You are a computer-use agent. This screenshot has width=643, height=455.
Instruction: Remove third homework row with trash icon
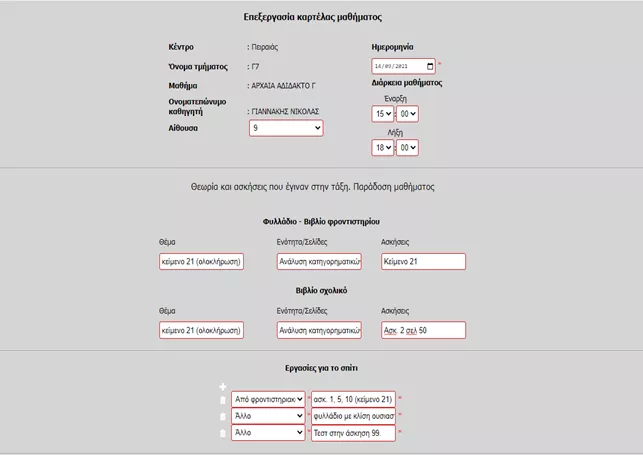tap(223, 433)
